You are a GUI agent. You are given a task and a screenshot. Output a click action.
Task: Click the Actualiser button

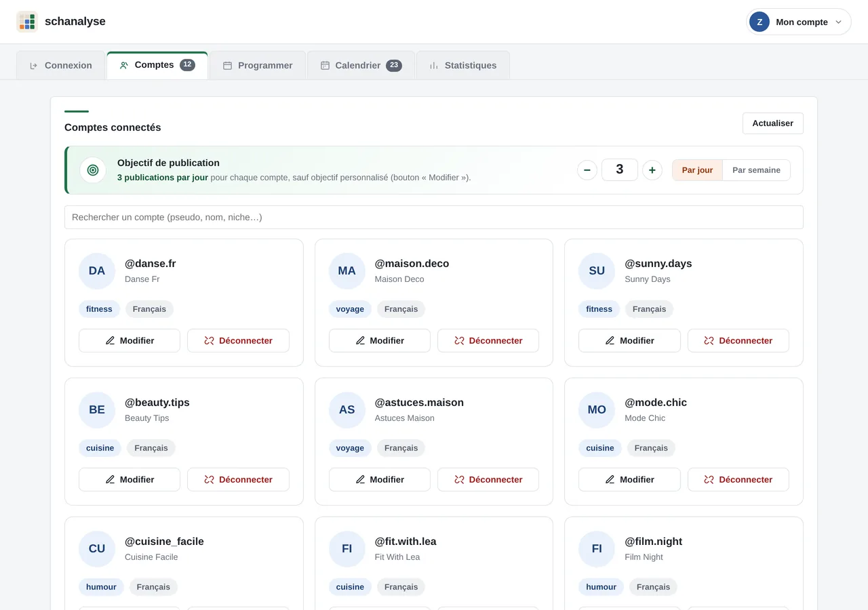click(773, 123)
